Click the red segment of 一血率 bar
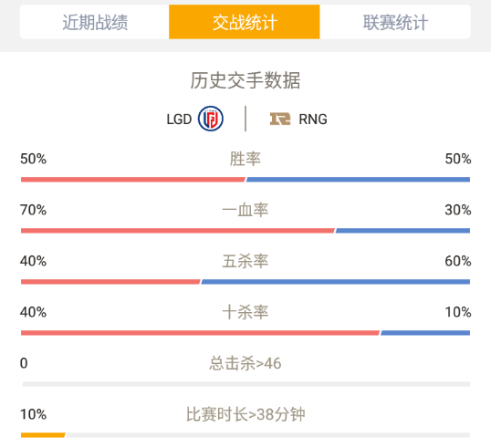Viewport: 491px width, 448px height. coord(178,231)
